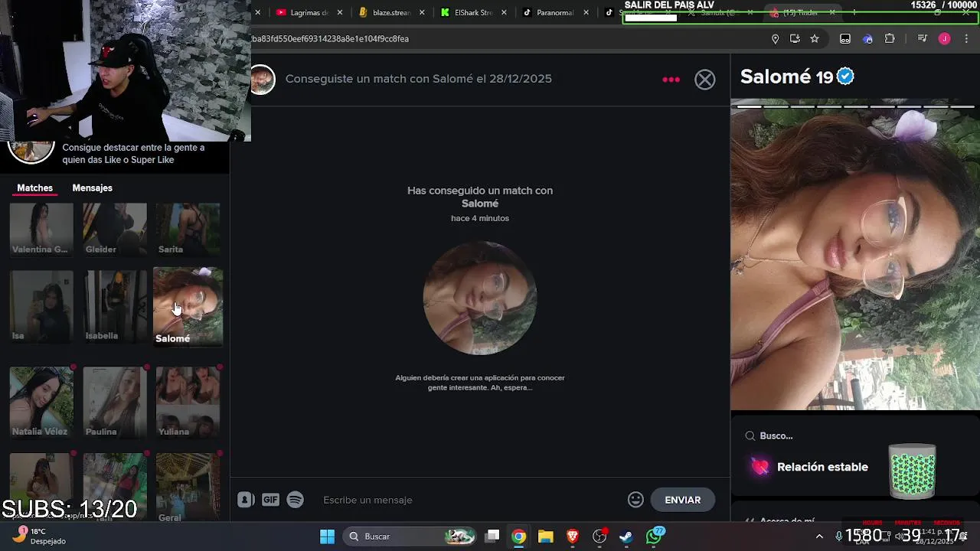Screen dimensions: 980x551
Task: Open Chrome three-dot menu
Action: [x=966, y=39]
